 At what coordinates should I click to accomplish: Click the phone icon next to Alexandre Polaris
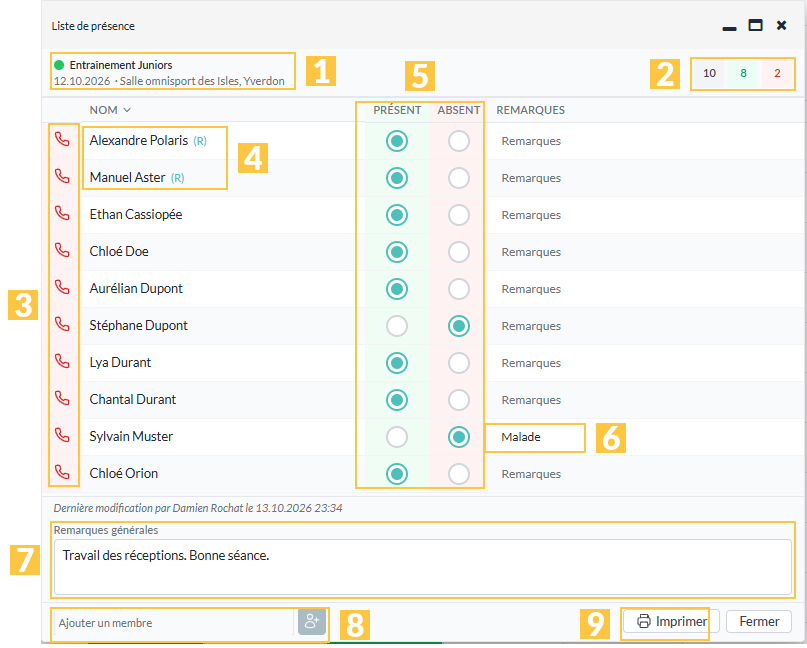point(62,139)
